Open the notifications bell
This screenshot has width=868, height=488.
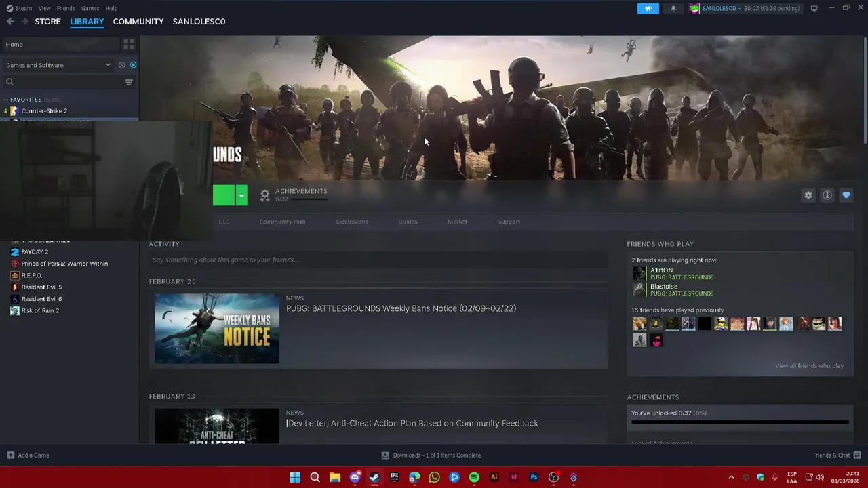pos(673,8)
